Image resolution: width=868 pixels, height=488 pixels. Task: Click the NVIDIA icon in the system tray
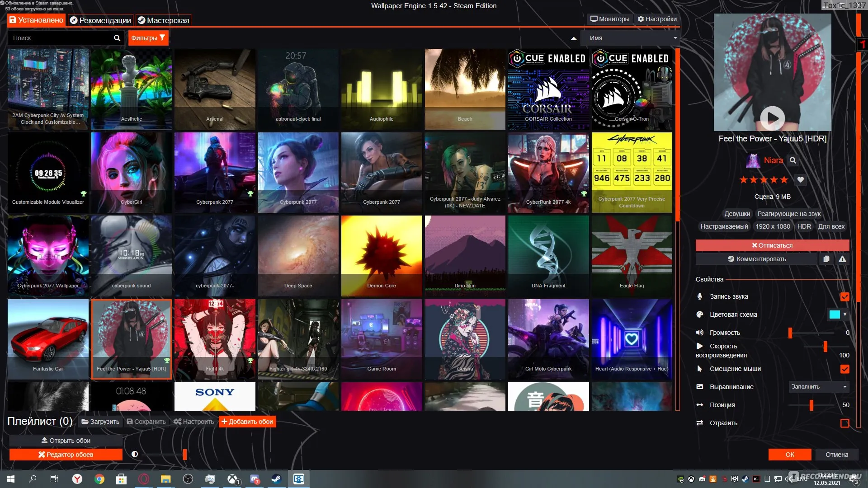point(680,479)
